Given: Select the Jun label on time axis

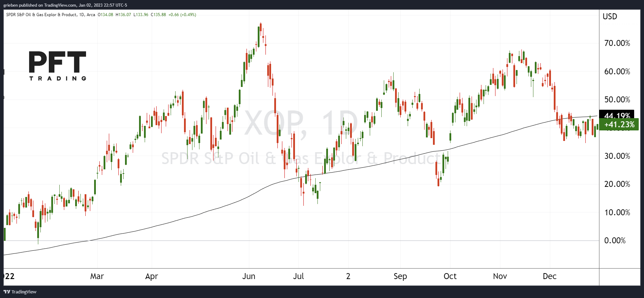Looking at the screenshot, I should [x=249, y=276].
